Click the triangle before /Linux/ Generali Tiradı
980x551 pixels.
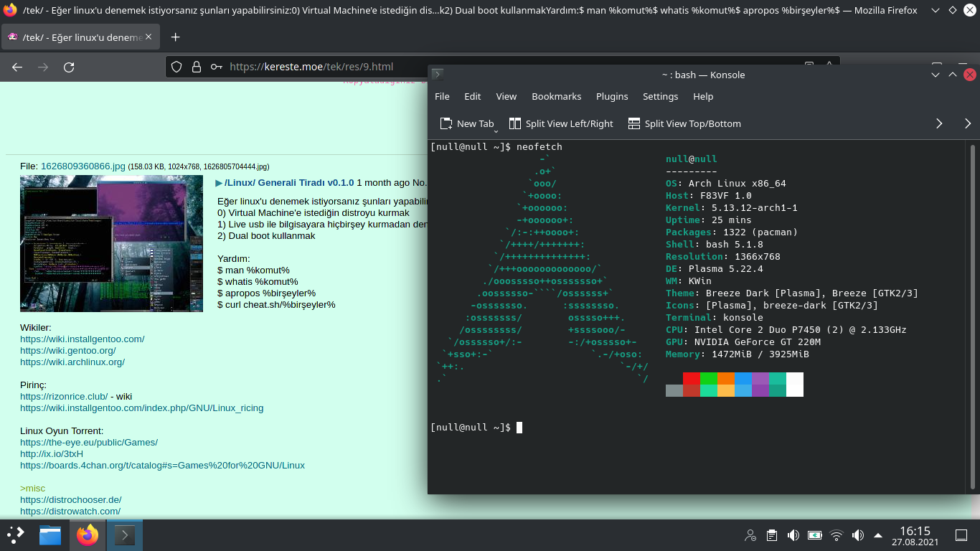(x=219, y=183)
